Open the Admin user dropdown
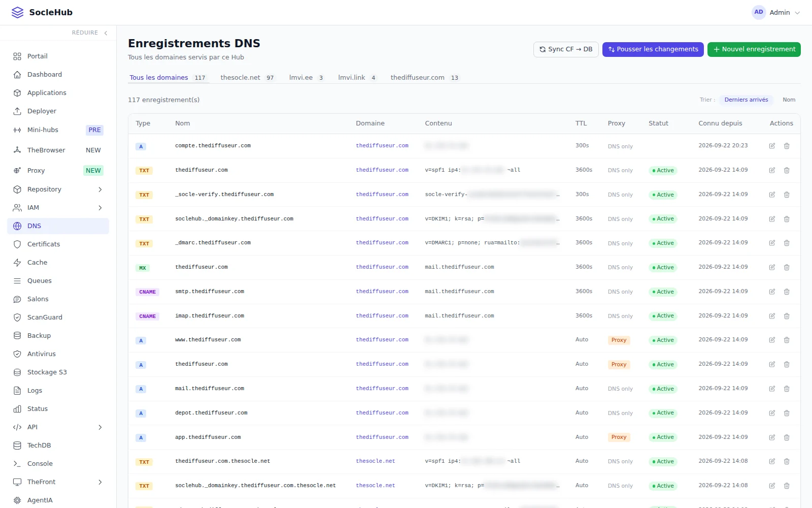Screen dimensions: 812x508 click(x=776, y=12)
